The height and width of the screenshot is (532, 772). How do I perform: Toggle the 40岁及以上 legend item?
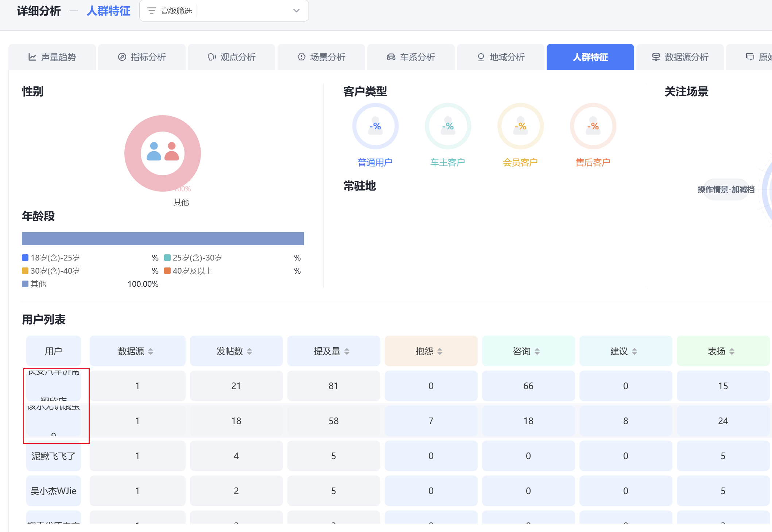point(192,271)
